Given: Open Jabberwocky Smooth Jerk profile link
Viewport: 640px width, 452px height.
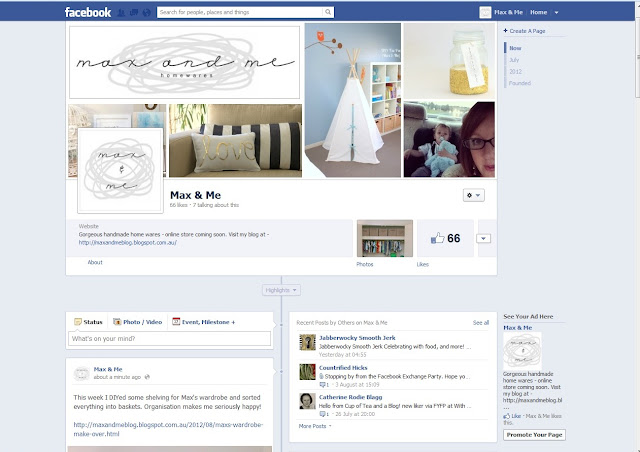Looking at the screenshot, I should [x=357, y=338].
